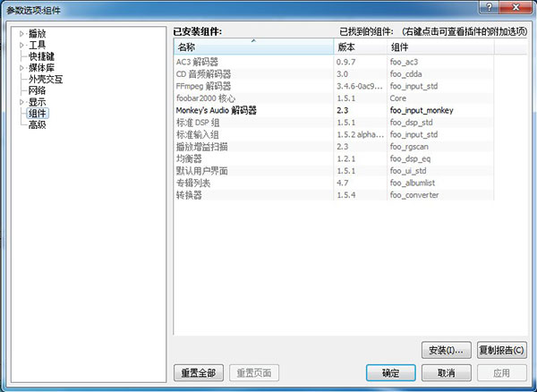Expand the 媒体库 tree node arrow
Screen dimensions: 537x392
(21, 68)
